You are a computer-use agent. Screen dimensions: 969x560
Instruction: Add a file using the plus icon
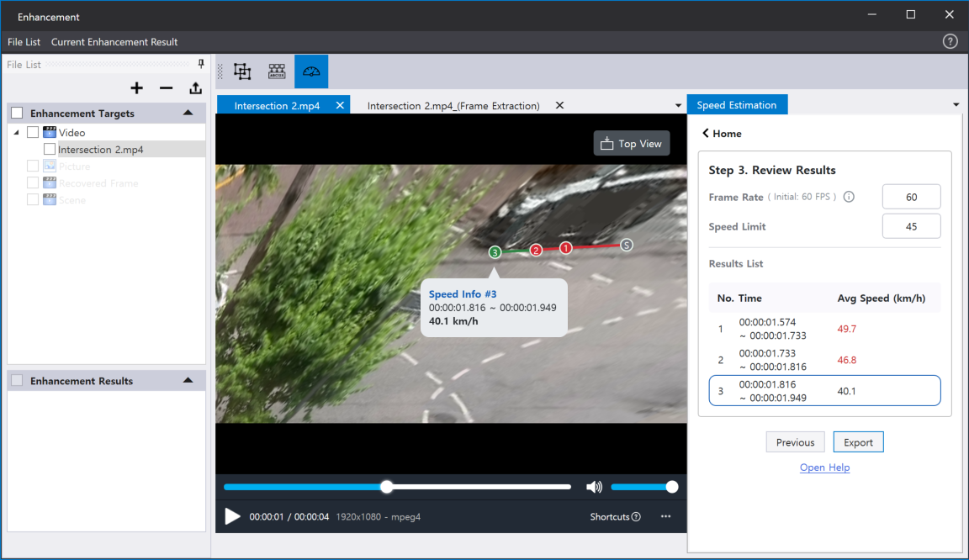pyautogui.click(x=137, y=88)
